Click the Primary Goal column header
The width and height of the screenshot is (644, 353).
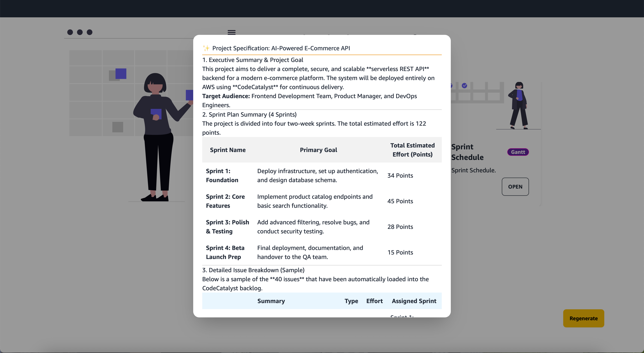pyautogui.click(x=318, y=150)
